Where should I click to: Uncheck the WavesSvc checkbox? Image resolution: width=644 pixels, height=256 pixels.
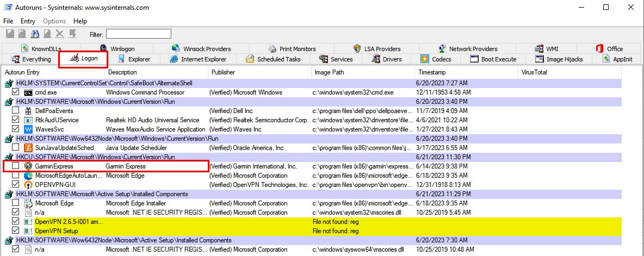click(x=16, y=129)
